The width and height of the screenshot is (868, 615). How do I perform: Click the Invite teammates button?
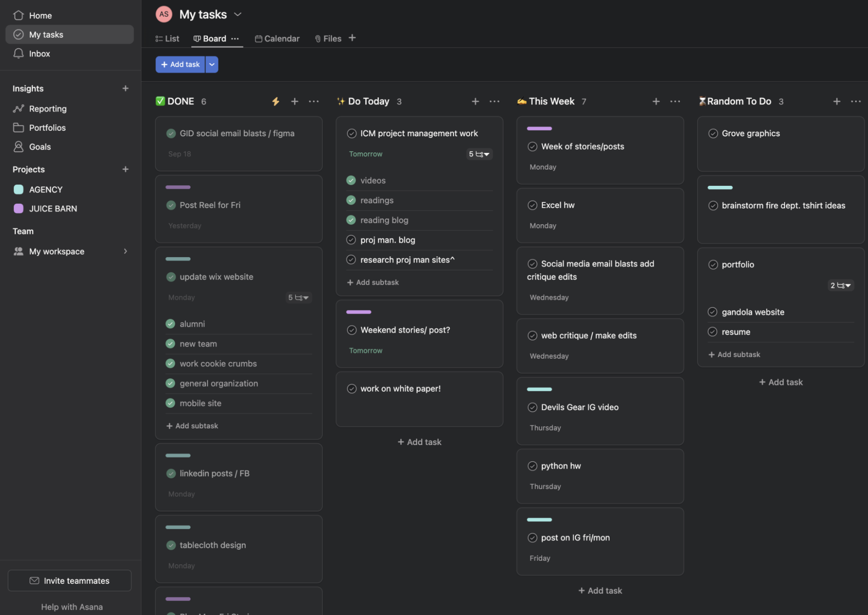pos(70,580)
